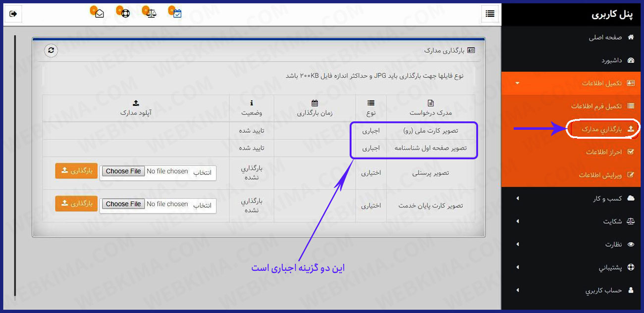
Task: Click the تصویر پرسنلی document name cell
Action: (x=431, y=173)
